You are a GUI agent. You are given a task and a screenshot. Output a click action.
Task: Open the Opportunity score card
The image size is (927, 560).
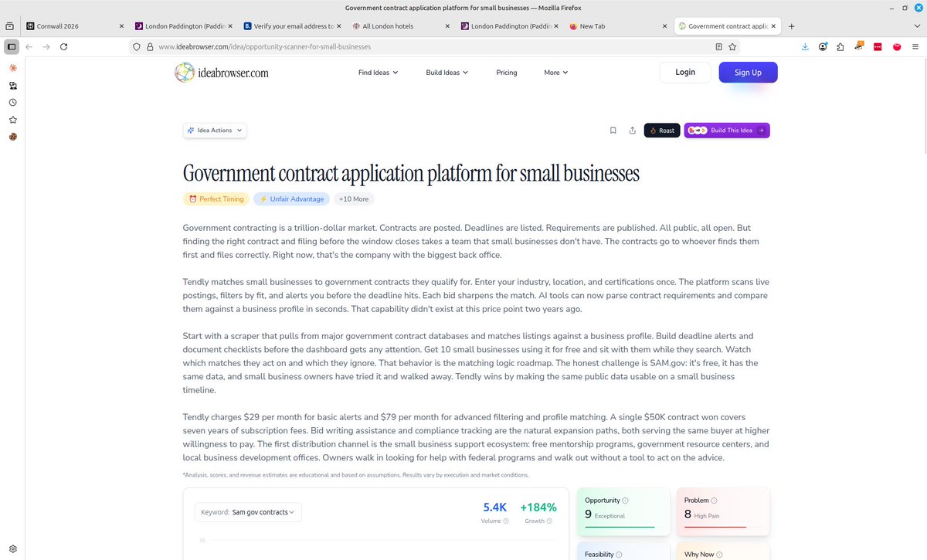click(x=624, y=511)
